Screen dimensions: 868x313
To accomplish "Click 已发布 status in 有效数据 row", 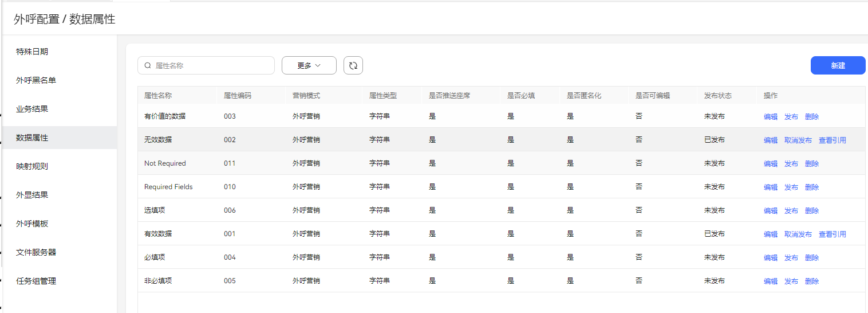I will pyautogui.click(x=715, y=234).
